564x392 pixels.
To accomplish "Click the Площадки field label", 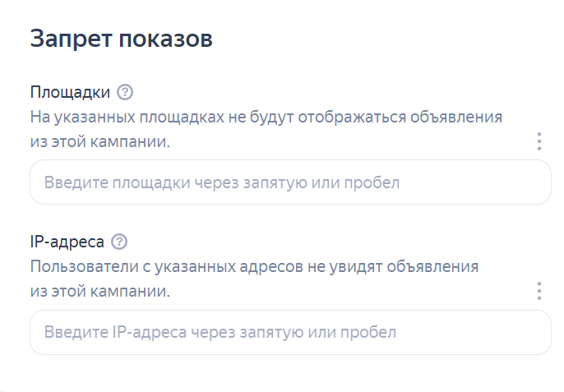I will coord(70,92).
